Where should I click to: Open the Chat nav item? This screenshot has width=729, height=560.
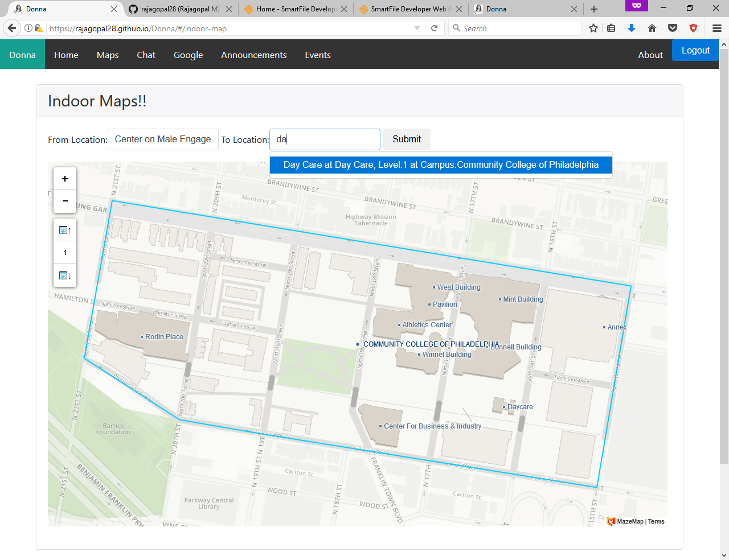146,55
